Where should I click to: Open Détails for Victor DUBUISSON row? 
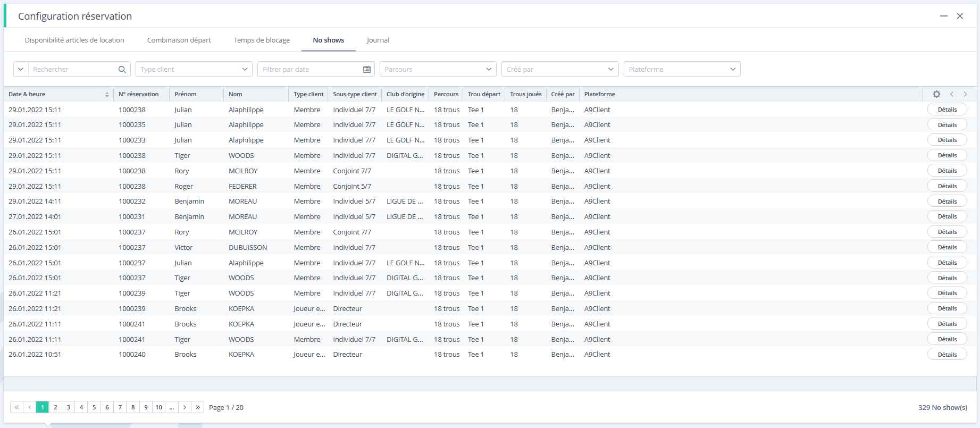947,247
